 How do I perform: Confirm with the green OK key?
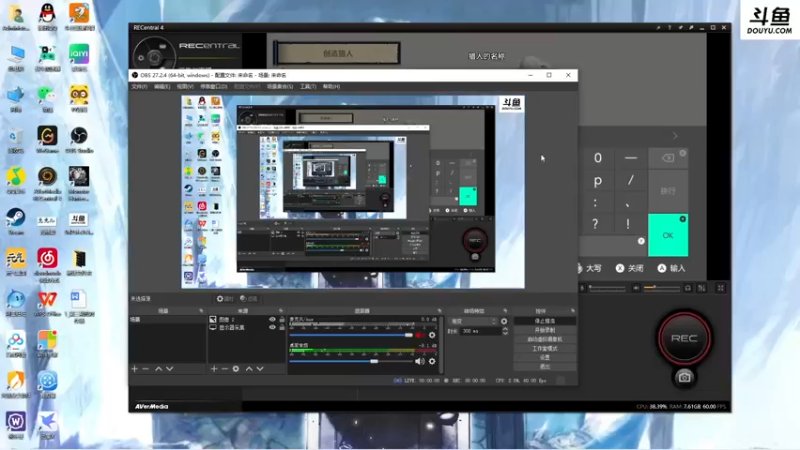pos(668,235)
